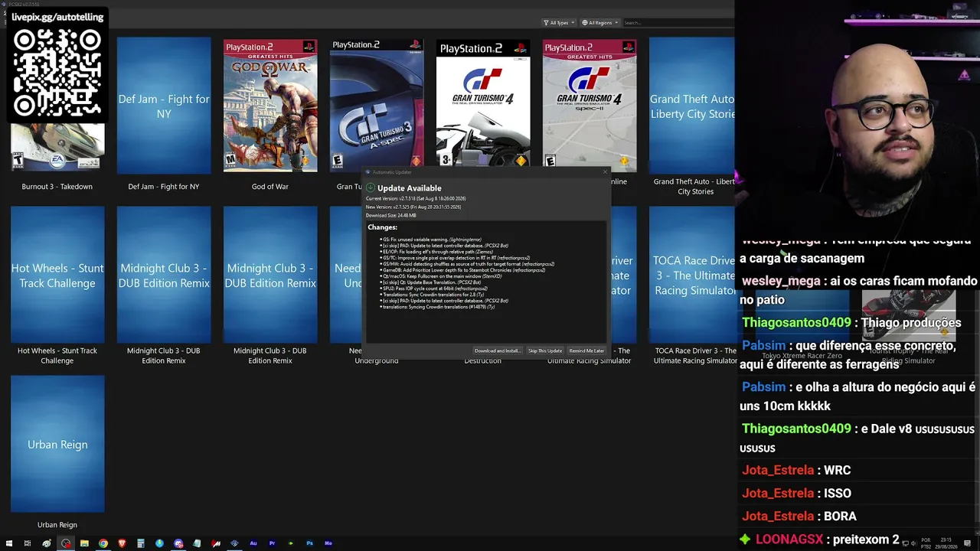Open Adobe Premiere Pro from the taskbar
The height and width of the screenshot is (551, 980).
coord(272,543)
